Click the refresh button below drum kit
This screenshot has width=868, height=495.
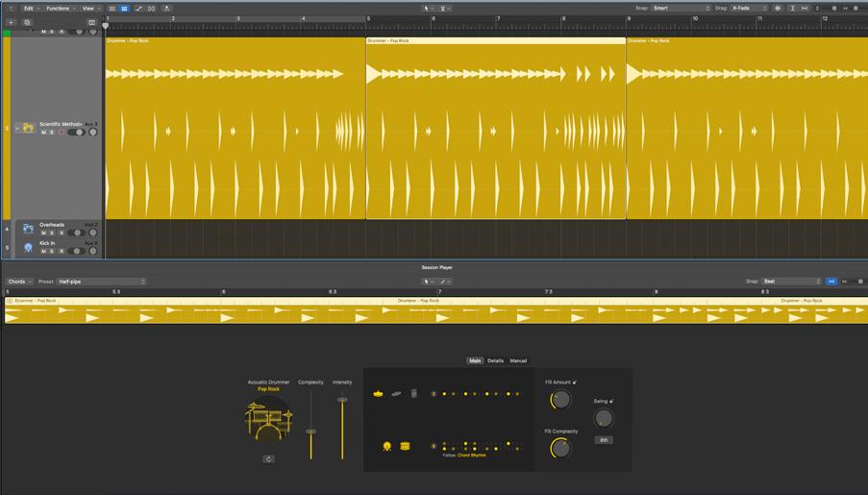(268, 459)
